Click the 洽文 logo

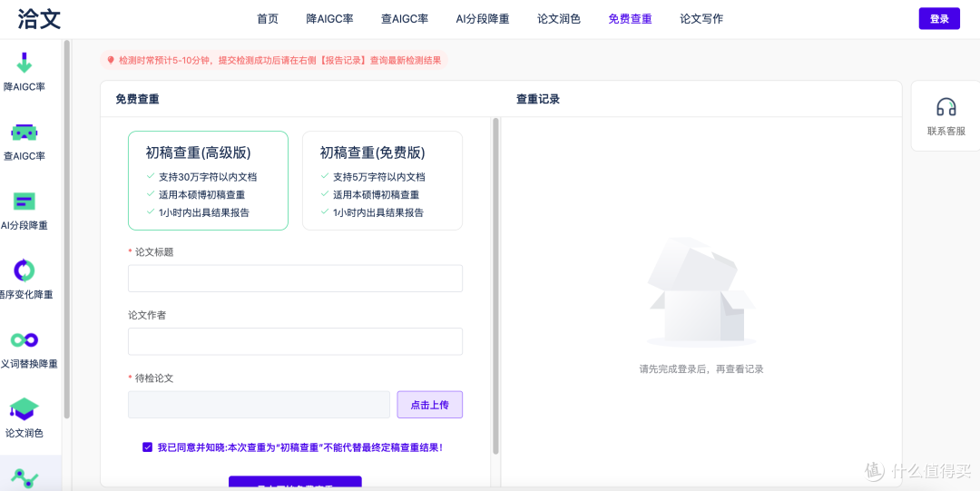40,19
